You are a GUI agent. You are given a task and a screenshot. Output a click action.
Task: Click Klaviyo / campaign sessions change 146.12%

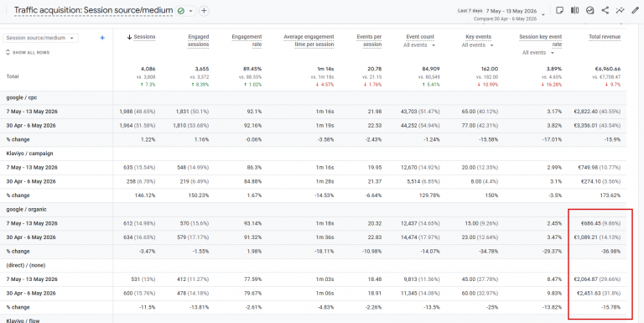(146, 195)
